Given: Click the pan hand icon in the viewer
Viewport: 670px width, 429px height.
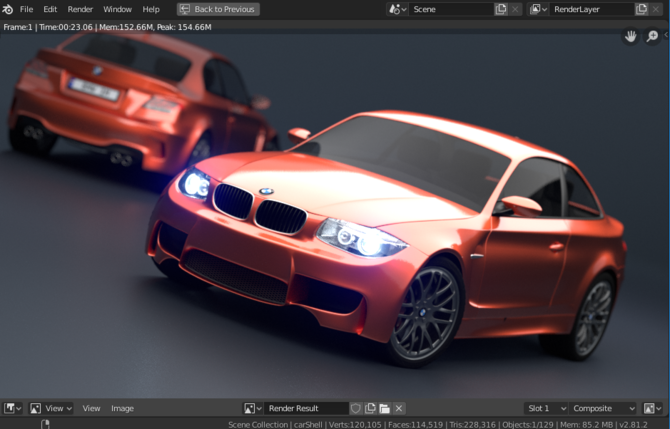Looking at the screenshot, I should click(x=631, y=37).
